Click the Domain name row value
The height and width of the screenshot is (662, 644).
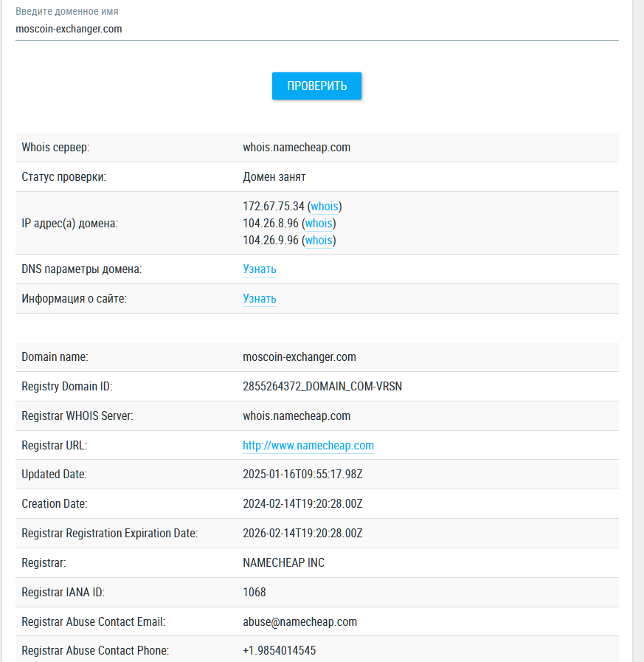pos(300,357)
